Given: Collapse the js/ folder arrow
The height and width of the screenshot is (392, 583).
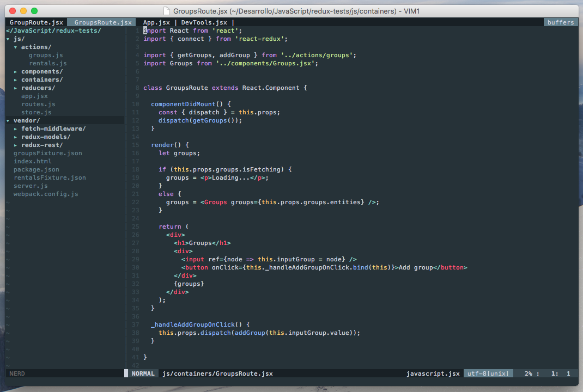Looking at the screenshot, I should pyautogui.click(x=8, y=39).
